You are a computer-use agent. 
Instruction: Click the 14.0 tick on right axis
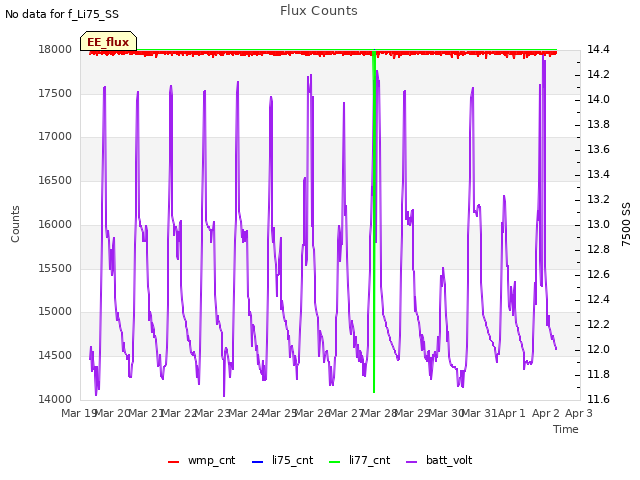coord(598,100)
